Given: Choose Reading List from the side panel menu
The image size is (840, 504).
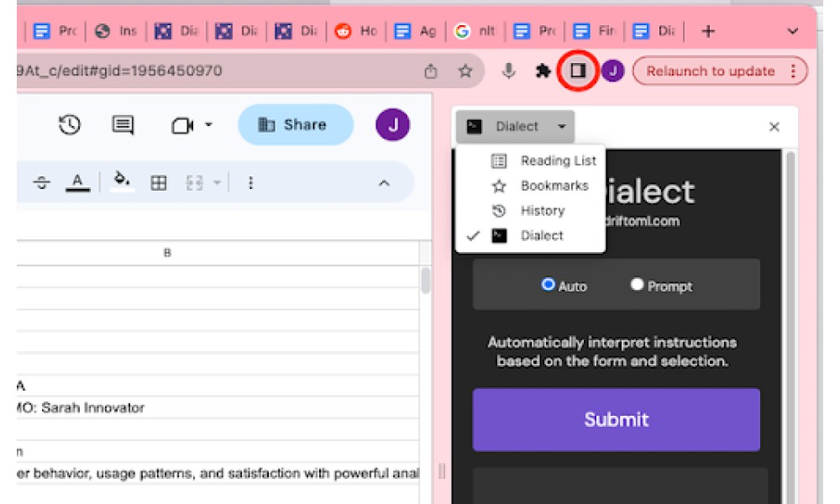Looking at the screenshot, I should coord(531,160).
